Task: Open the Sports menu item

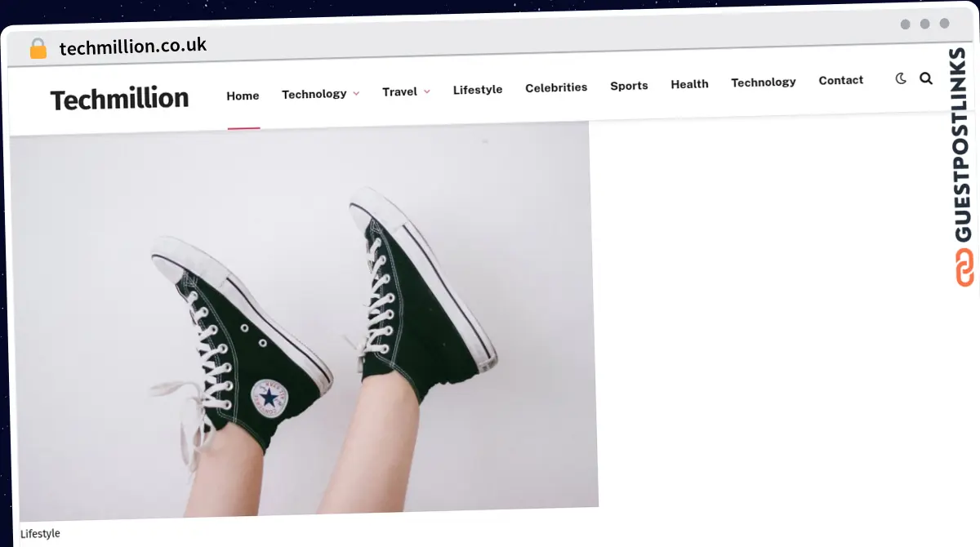Action: (x=629, y=86)
